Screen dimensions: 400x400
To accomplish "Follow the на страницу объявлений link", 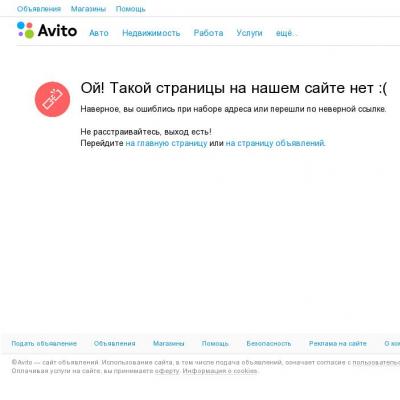I will tap(275, 143).
